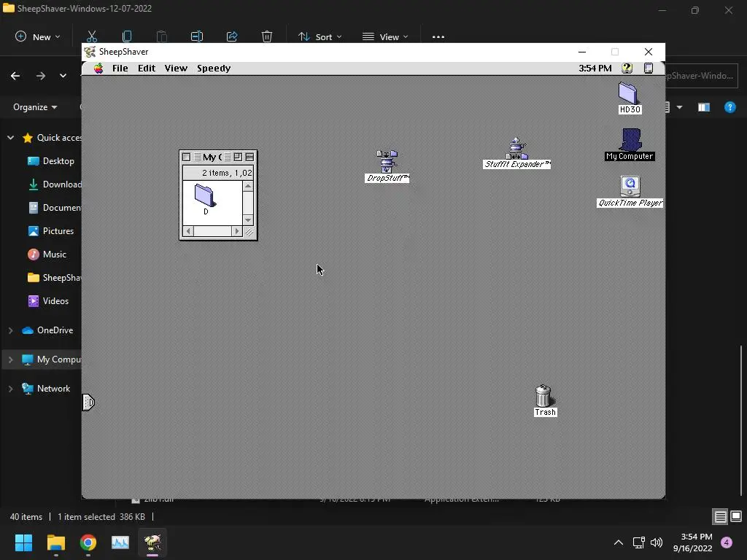Screen dimensions: 747x560
Task: Open the Speedy menu
Action: (x=214, y=68)
